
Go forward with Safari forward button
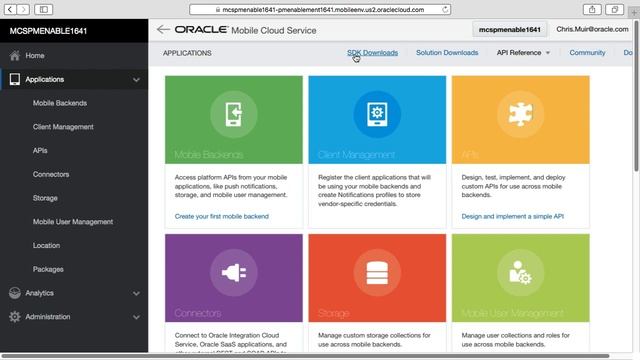[x=23, y=9]
